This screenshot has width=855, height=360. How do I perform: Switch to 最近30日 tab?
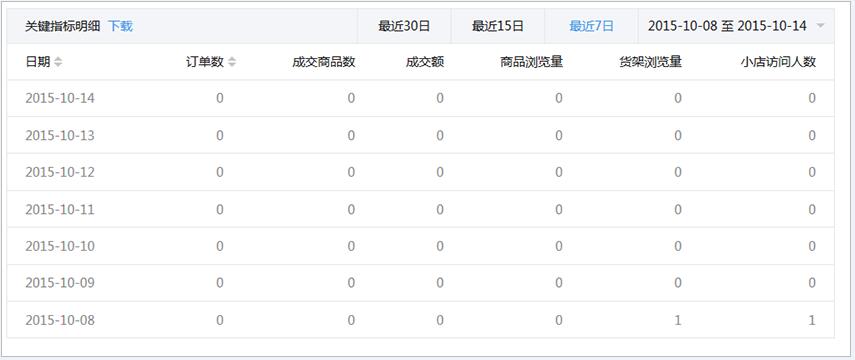click(x=404, y=26)
